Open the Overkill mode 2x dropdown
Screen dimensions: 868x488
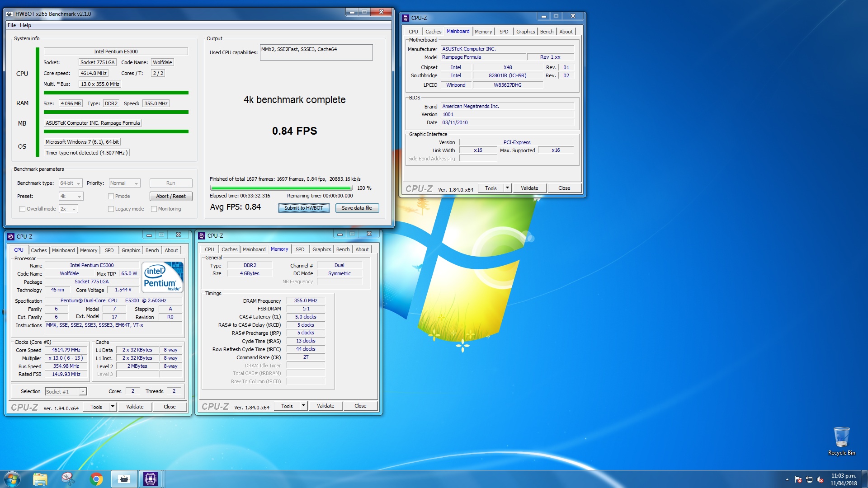coord(68,209)
